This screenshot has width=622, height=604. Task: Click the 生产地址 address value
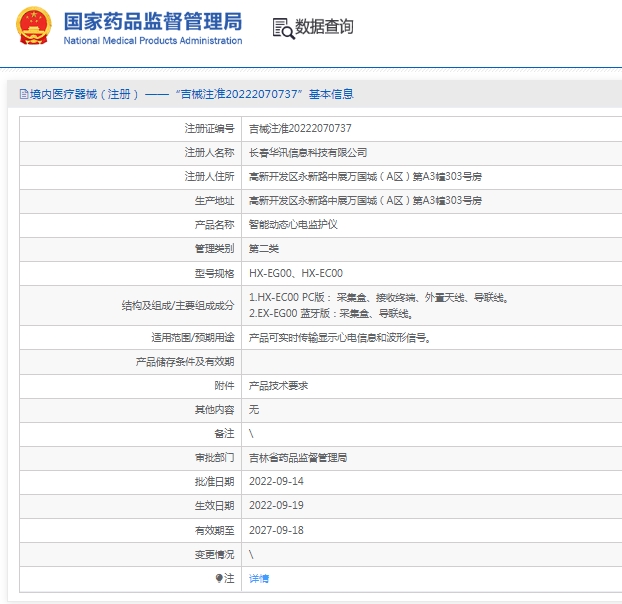click(365, 201)
